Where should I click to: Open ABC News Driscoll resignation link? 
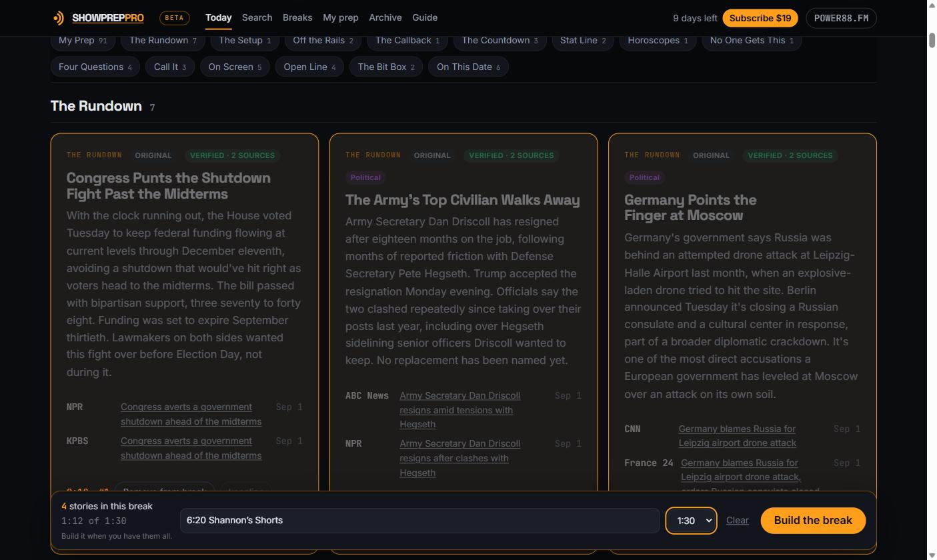tap(459, 410)
